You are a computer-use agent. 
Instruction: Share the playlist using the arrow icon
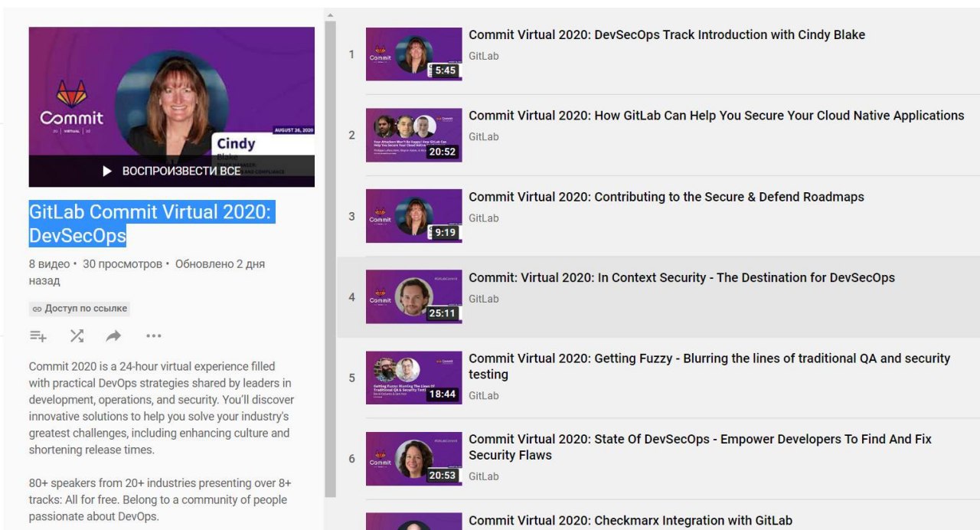coord(113,335)
